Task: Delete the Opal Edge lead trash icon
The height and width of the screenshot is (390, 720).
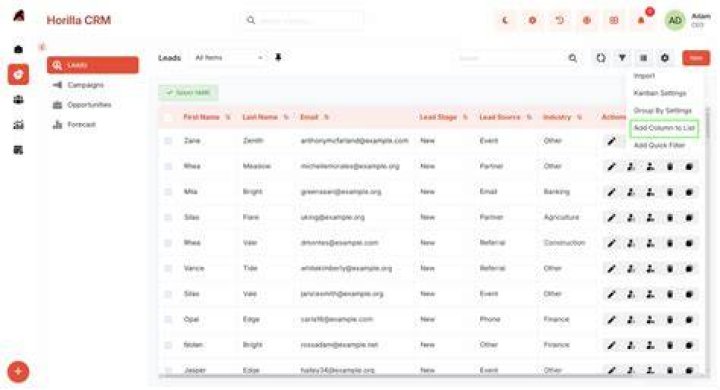Action: point(670,320)
